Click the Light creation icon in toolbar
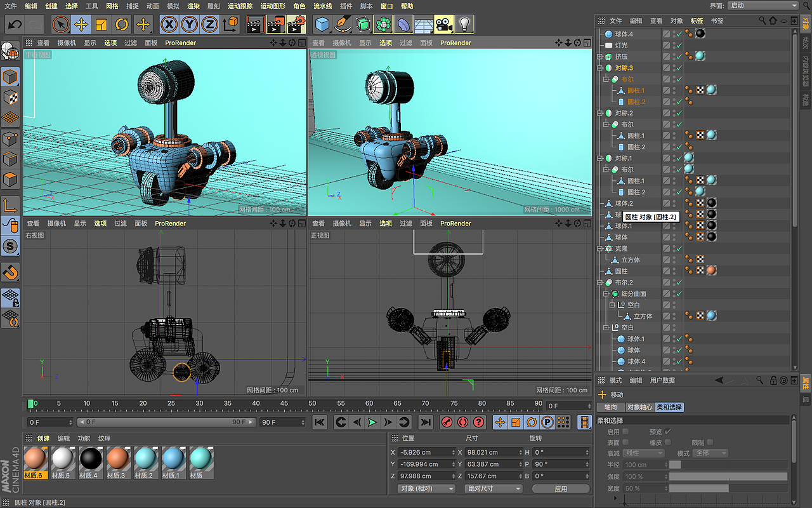 [465, 24]
